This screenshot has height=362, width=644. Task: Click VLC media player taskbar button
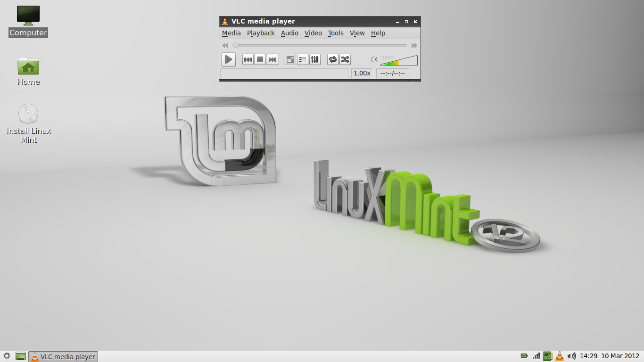pos(63,356)
